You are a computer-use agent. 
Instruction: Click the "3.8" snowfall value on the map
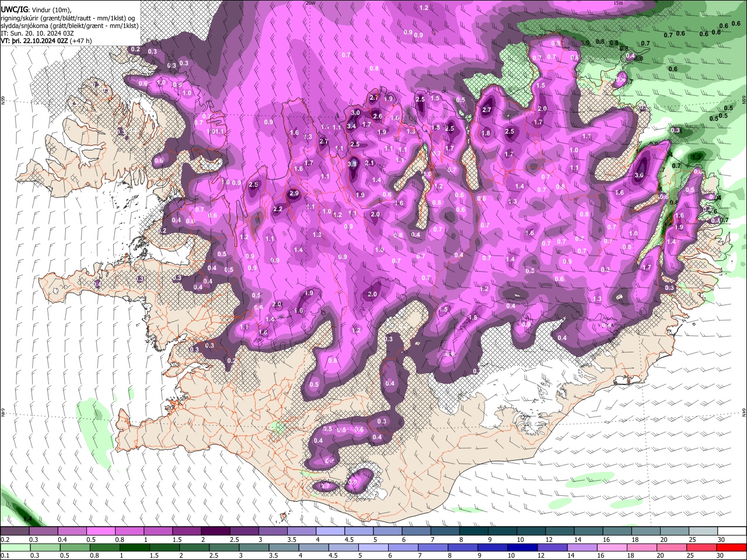coord(352,164)
